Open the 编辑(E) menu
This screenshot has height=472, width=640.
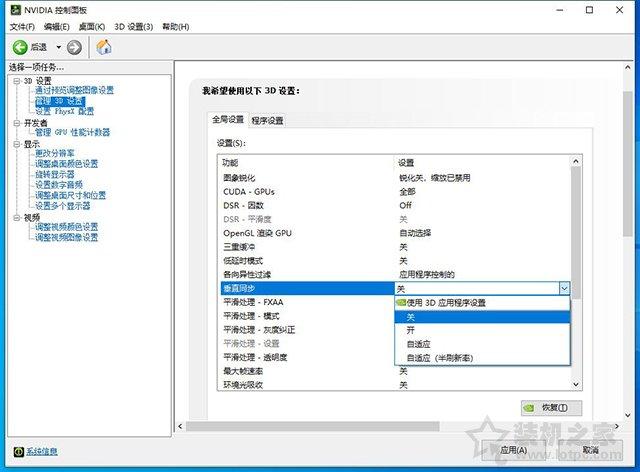click(57, 27)
